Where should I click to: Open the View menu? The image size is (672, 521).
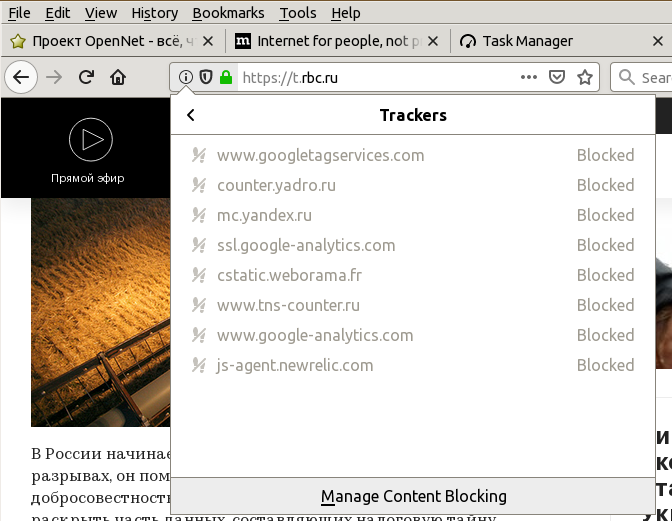101,13
